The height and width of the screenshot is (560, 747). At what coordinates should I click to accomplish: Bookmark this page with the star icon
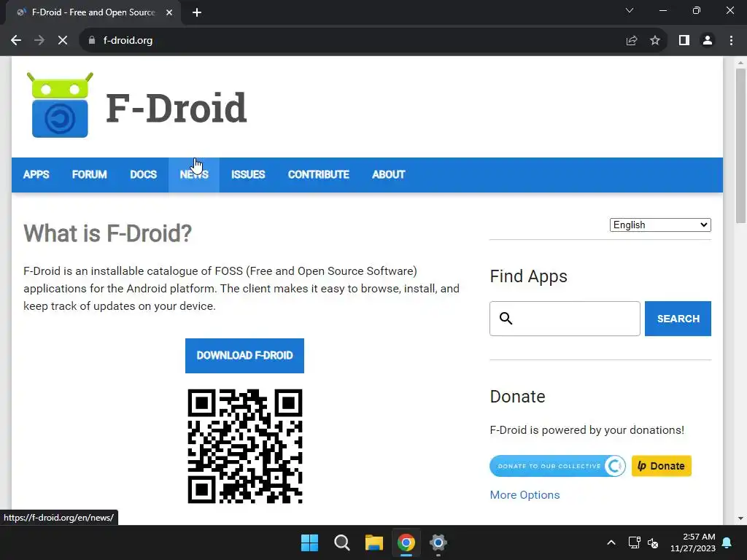(x=655, y=41)
